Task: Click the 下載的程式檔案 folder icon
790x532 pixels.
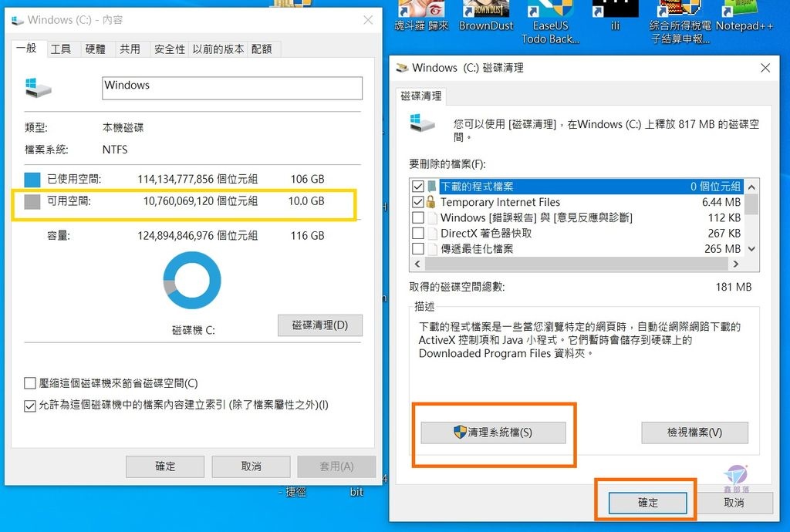Action: pyautogui.click(x=432, y=187)
